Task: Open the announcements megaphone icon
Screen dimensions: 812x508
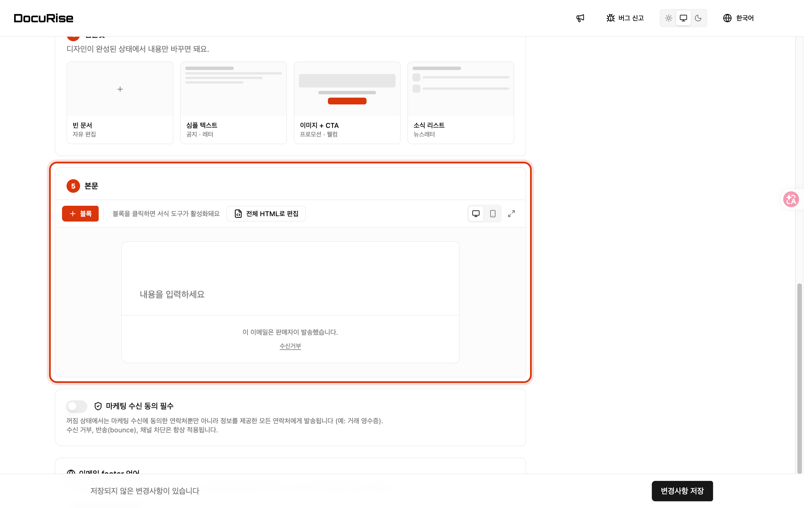Action: coord(580,18)
